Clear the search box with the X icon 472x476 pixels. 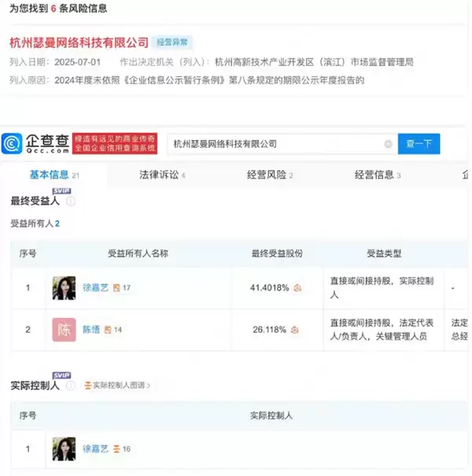[x=388, y=144]
